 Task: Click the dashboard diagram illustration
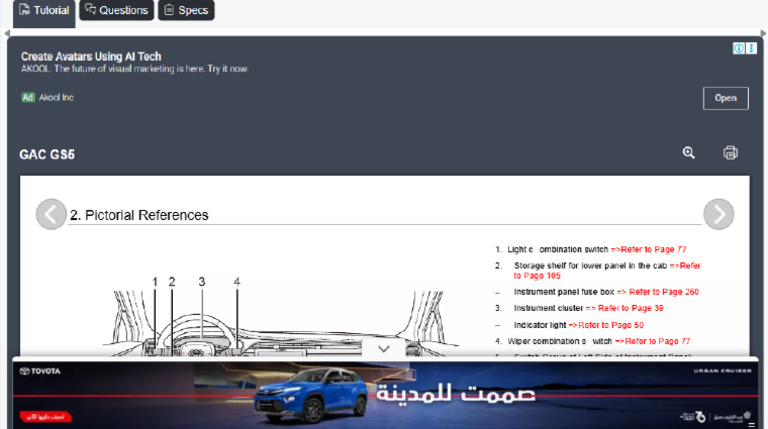(x=279, y=316)
